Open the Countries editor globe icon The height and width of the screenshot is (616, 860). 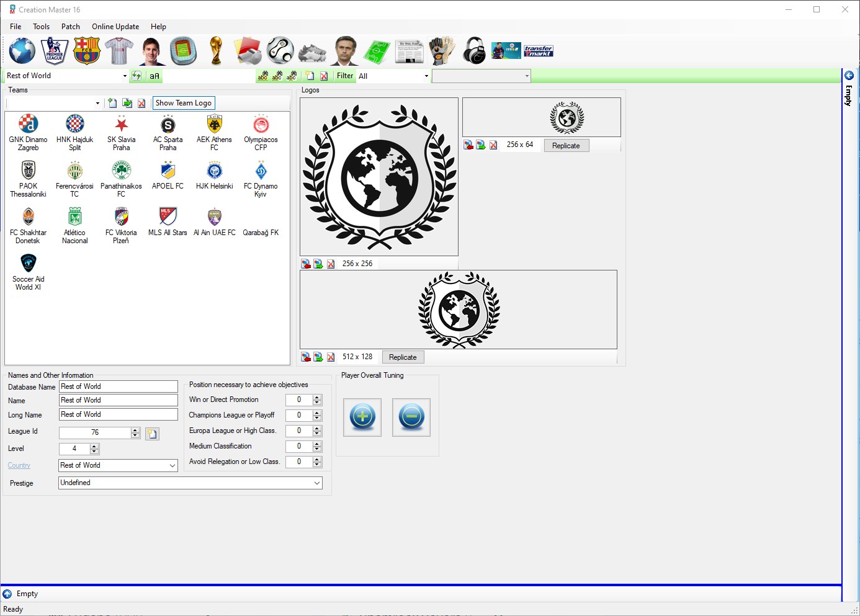coord(22,51)
